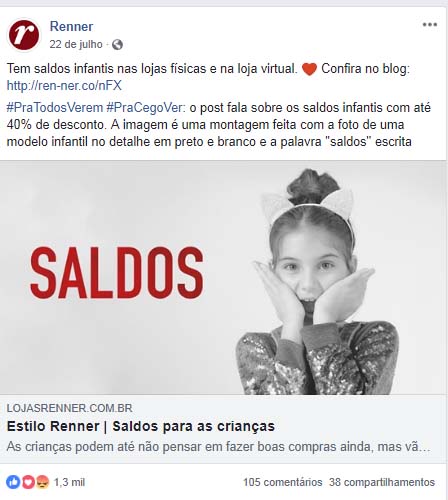The width and height of the screenshot is (448, 500).
Task: Click the angry face reaction icon
Action: coord(43,482)
